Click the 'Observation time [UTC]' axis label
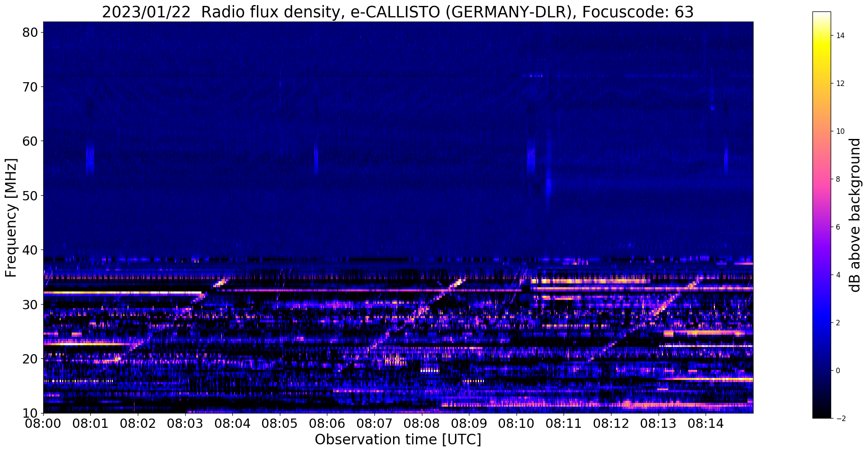Screen dimensions: 868x452 (398, 439)
